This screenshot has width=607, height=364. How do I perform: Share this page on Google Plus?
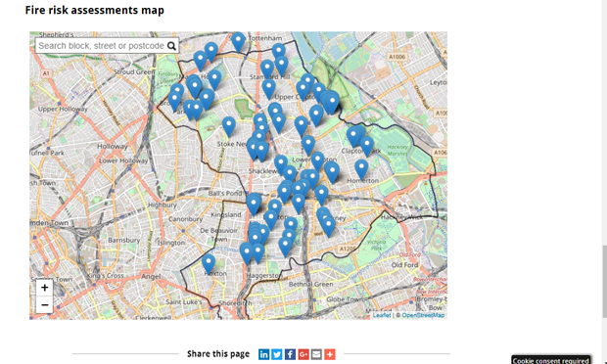[303, 354]
